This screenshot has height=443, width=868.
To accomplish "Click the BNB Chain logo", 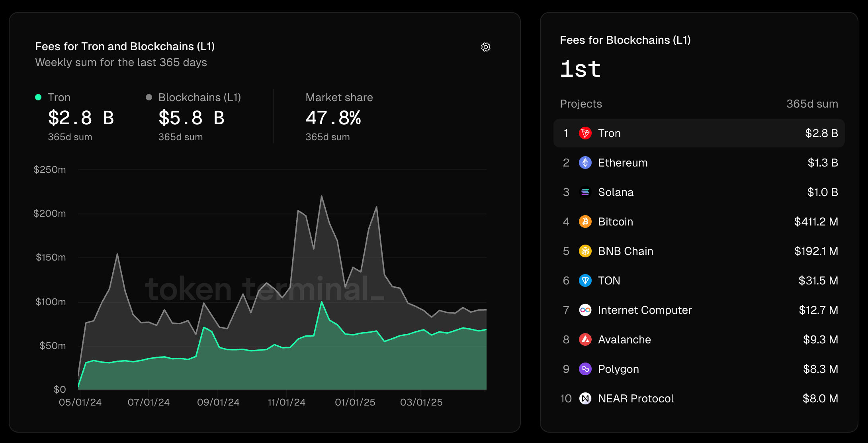I will pyautogui.click(x=585, y=251).
